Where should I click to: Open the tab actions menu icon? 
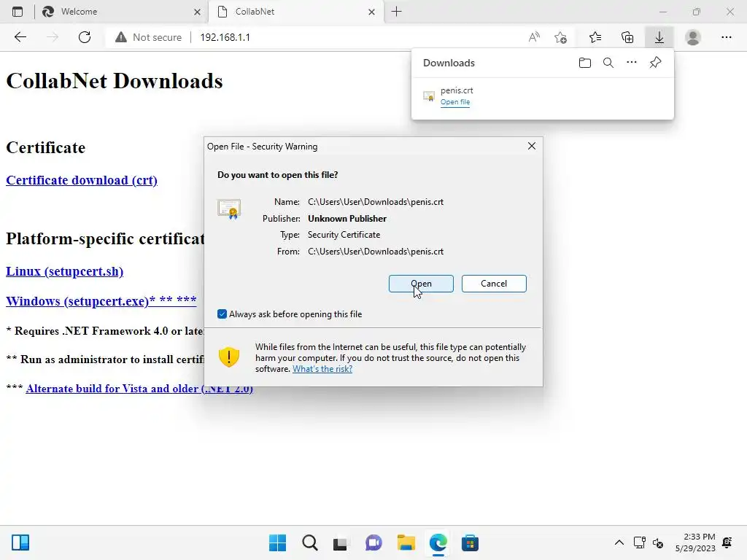[18, 12]
